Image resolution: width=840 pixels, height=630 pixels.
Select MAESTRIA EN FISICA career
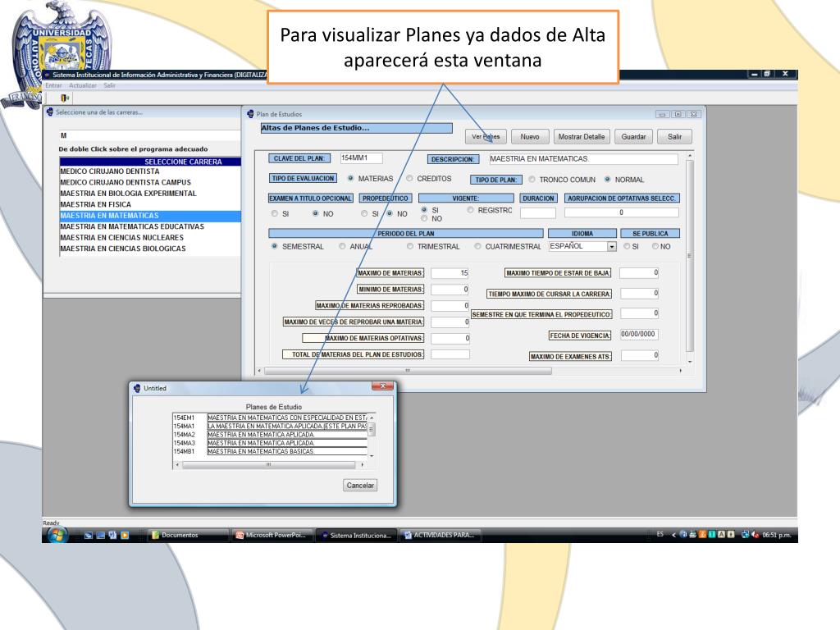150,204
